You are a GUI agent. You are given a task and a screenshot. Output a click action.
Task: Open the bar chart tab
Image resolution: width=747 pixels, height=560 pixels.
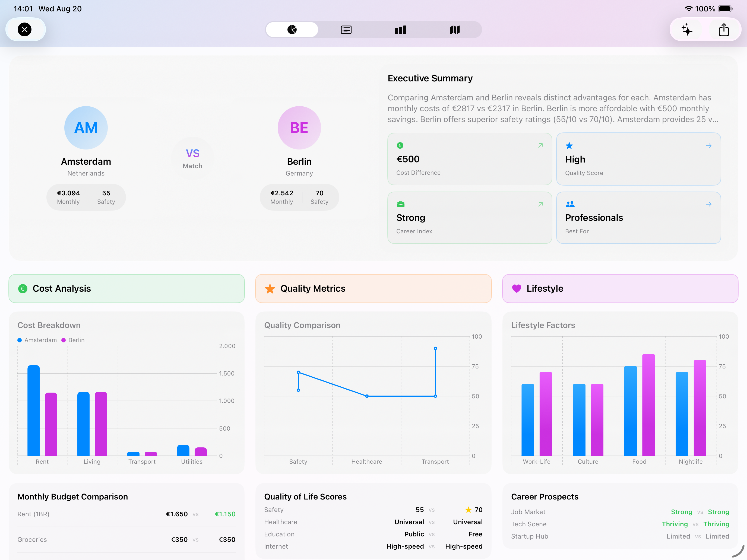point(401,30)
